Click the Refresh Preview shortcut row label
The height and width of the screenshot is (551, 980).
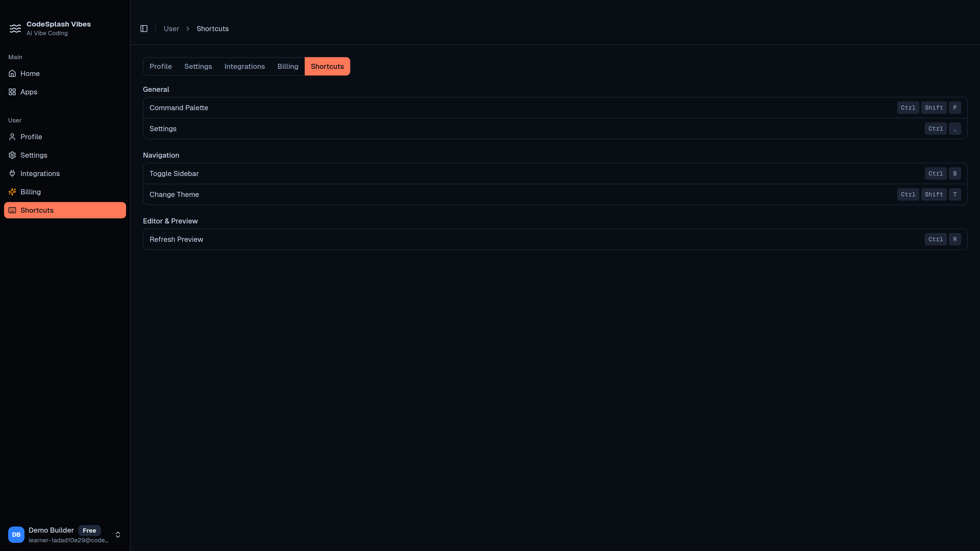coord(176,239)
